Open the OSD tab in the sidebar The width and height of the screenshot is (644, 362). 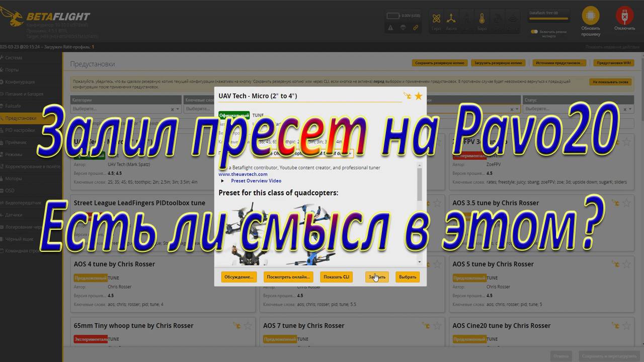point(31,191)
